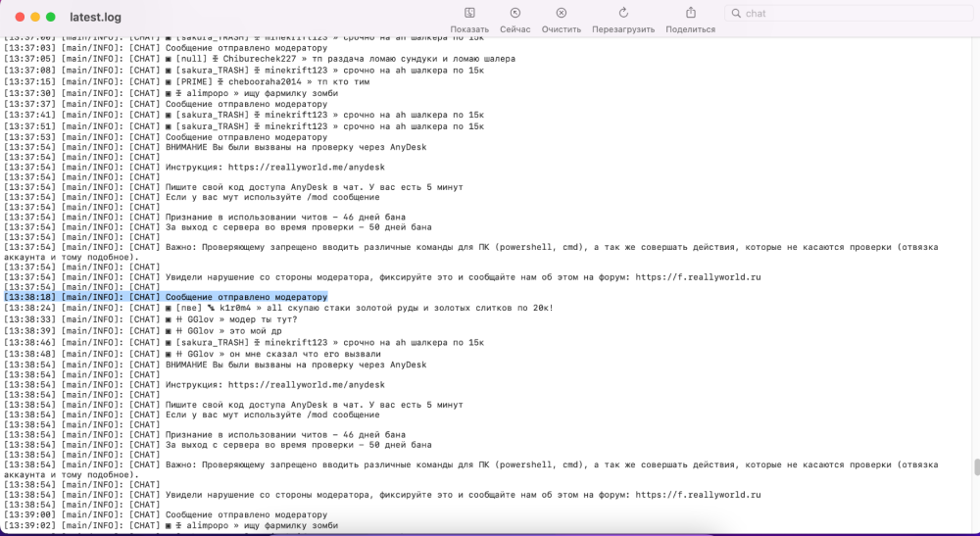This screenshot has width=980, height=536.
Task: Select 13:38:54 'ВНИМАНИЕ Вы были вызваны' line
Action: tap(215, 365)
